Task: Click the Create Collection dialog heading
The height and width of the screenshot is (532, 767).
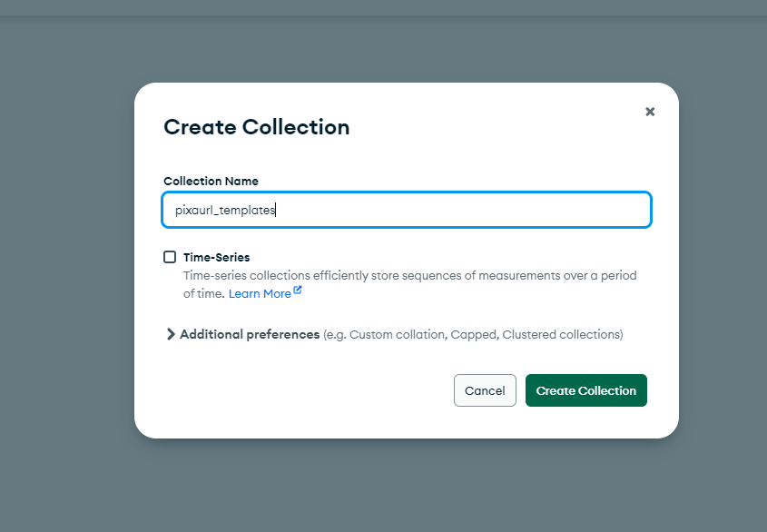Action: coord(256,127)
